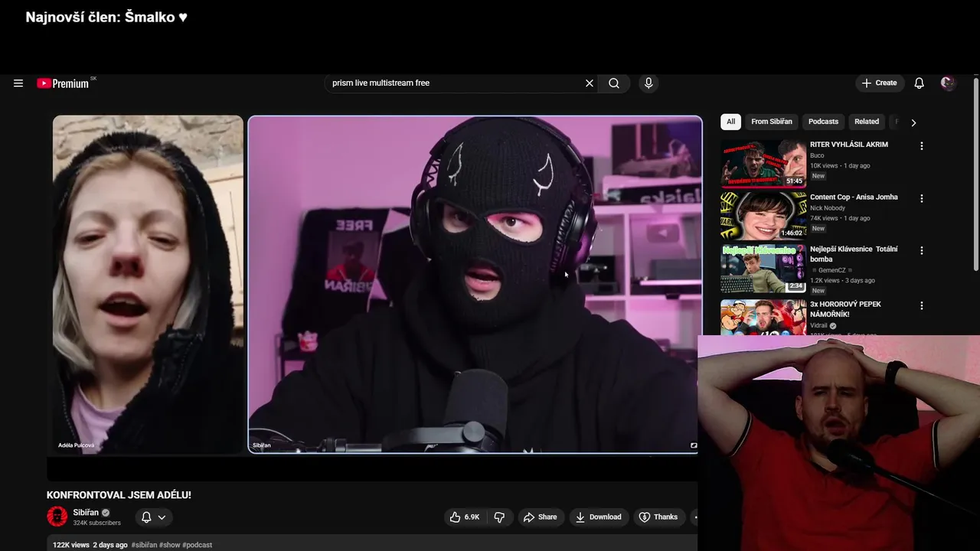Start voice search with the microphone
Screen dimensions: 980x551
pos(648,83)
